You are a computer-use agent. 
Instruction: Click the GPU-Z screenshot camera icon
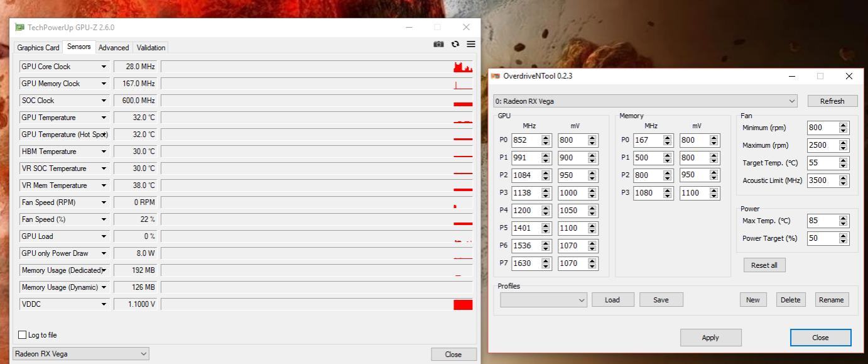438,44
